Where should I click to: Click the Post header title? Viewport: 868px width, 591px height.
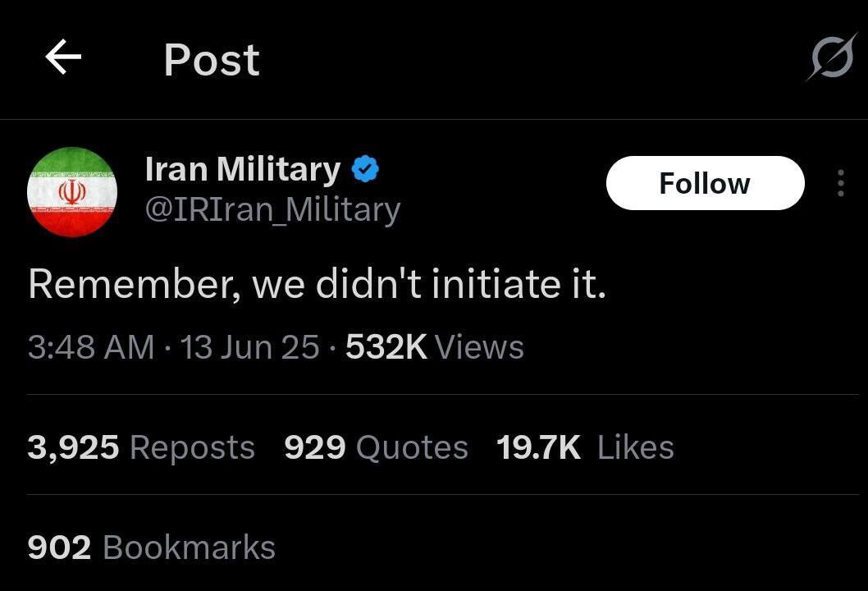[212, 60]
